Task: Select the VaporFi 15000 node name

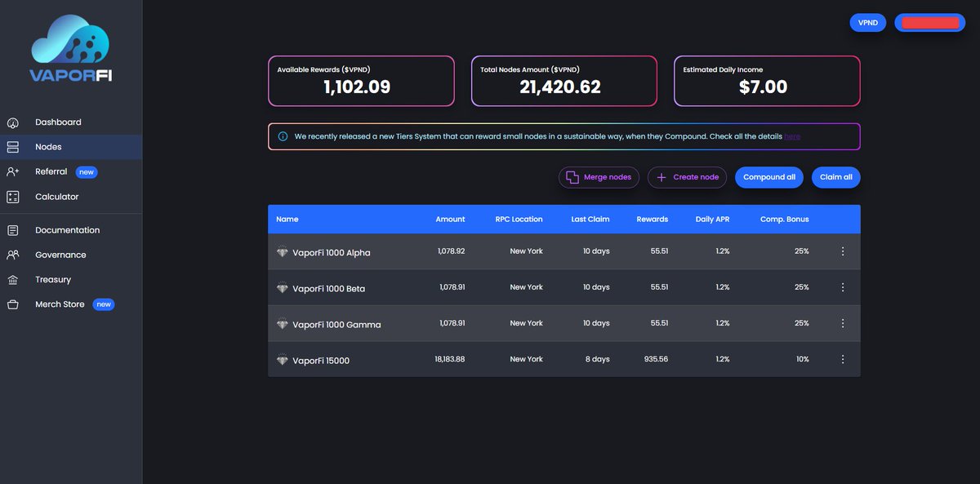Action: tap(321, 361)
